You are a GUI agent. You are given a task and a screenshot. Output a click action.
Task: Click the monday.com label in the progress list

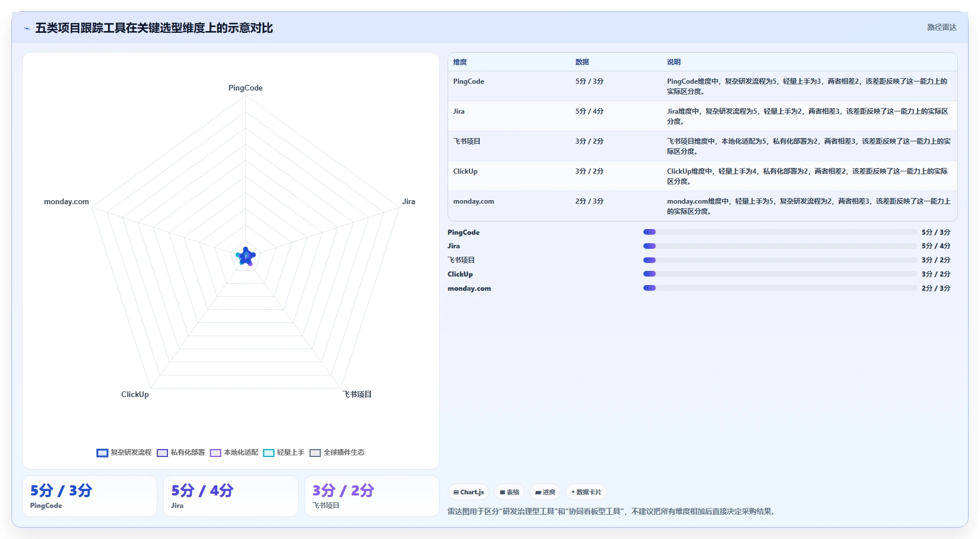[469, 288]
